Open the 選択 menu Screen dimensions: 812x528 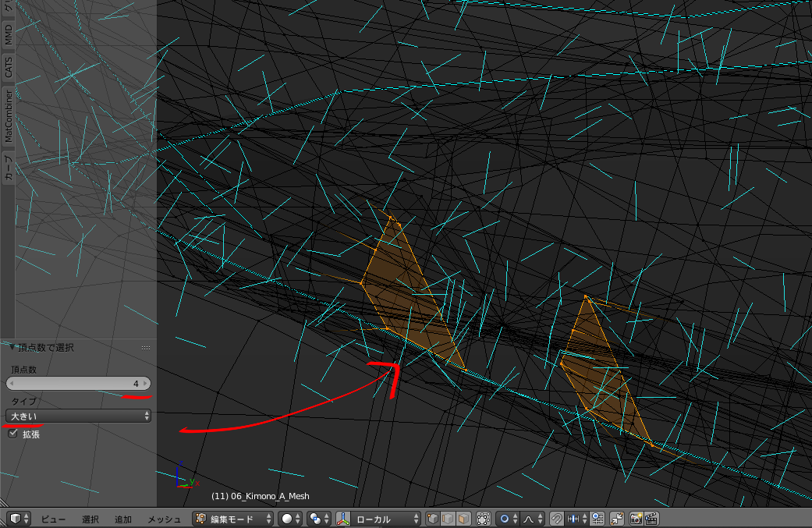tap(90, 519)
